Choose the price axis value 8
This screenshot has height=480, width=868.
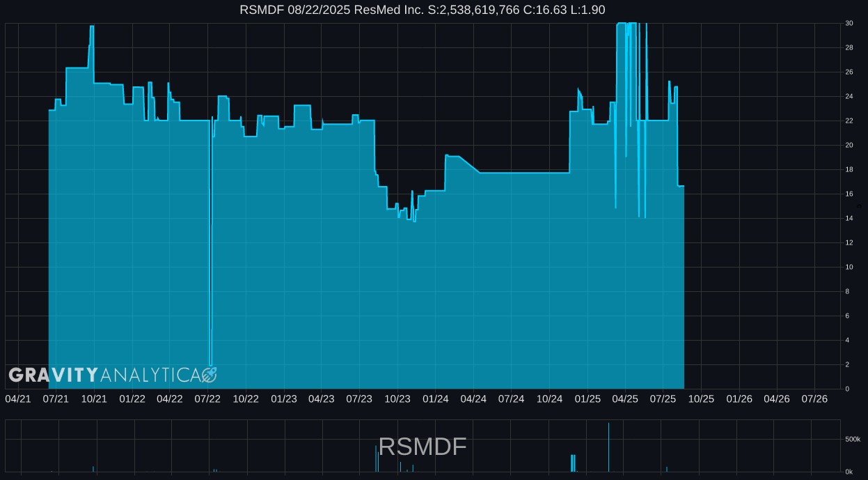tap(847, 291)
